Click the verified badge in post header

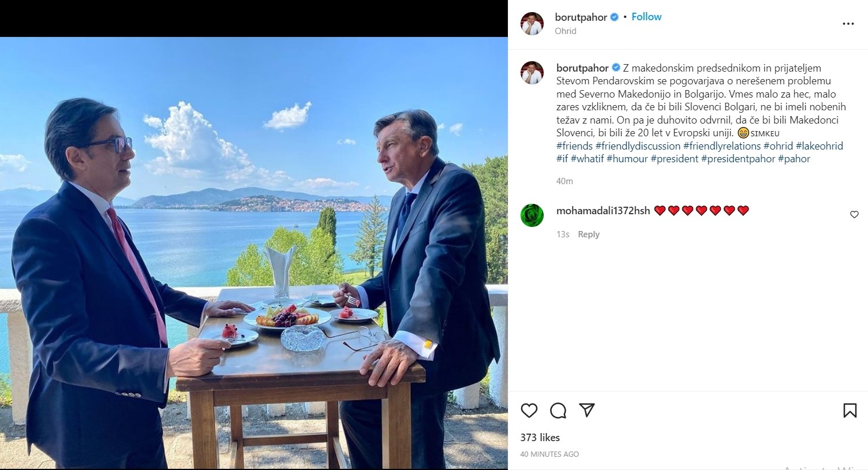click(615, 17)
